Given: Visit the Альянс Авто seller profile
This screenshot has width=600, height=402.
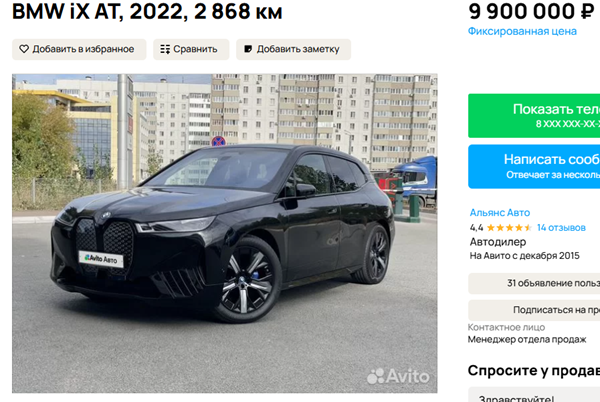Looking at the screenshot, I should [x=500, y=213].
